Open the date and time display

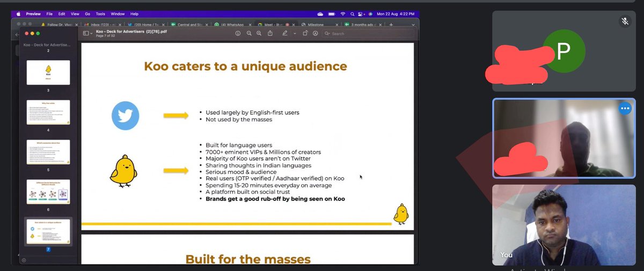[397, 14]
